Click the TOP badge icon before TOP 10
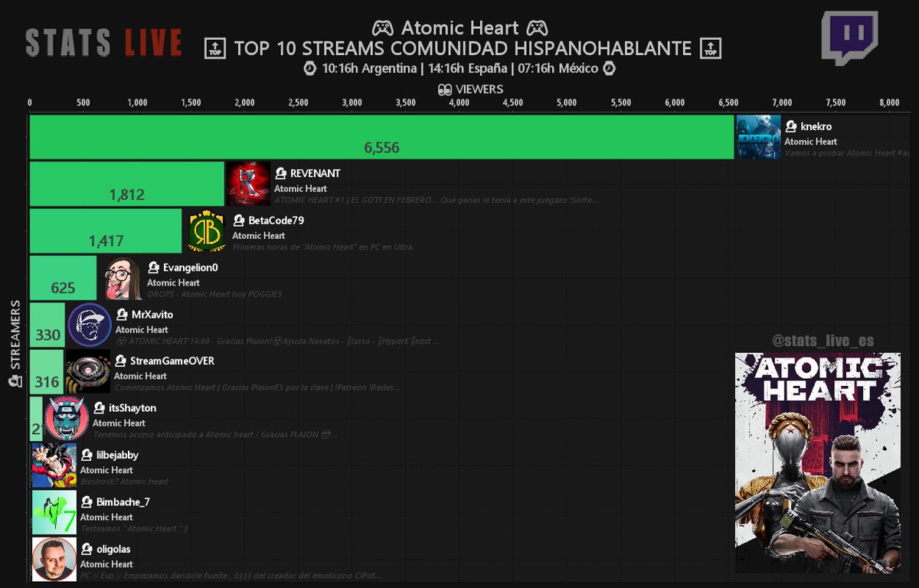The width and height of the screenshot is (919, 588). click(215, 49)
